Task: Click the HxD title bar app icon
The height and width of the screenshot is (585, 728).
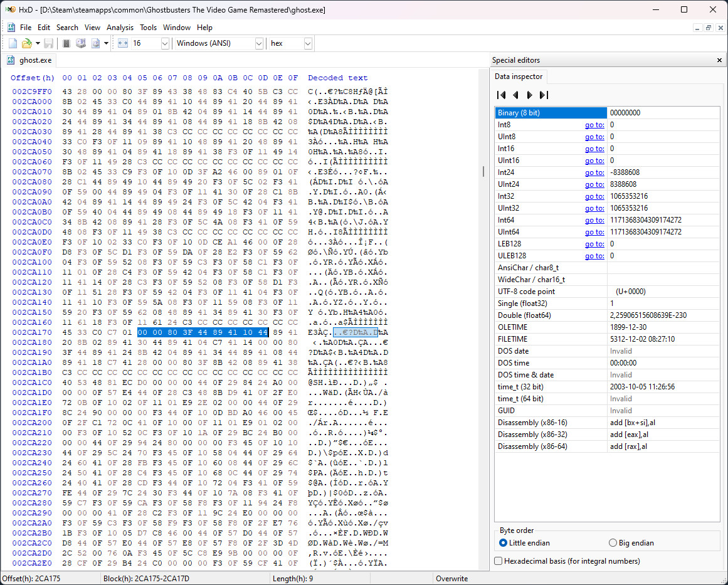Action: pyautogui.click(x=10, y=10)
